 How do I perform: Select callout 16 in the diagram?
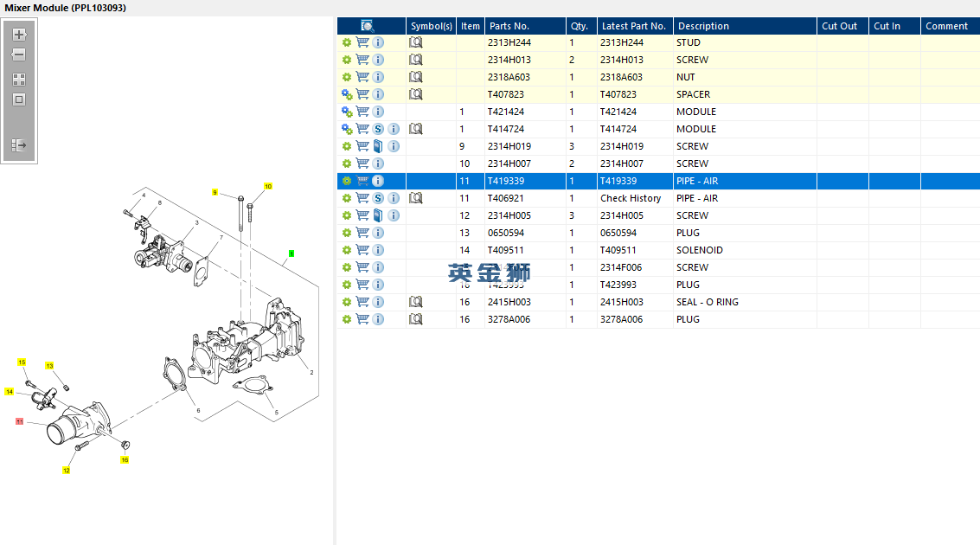(125, 460)
